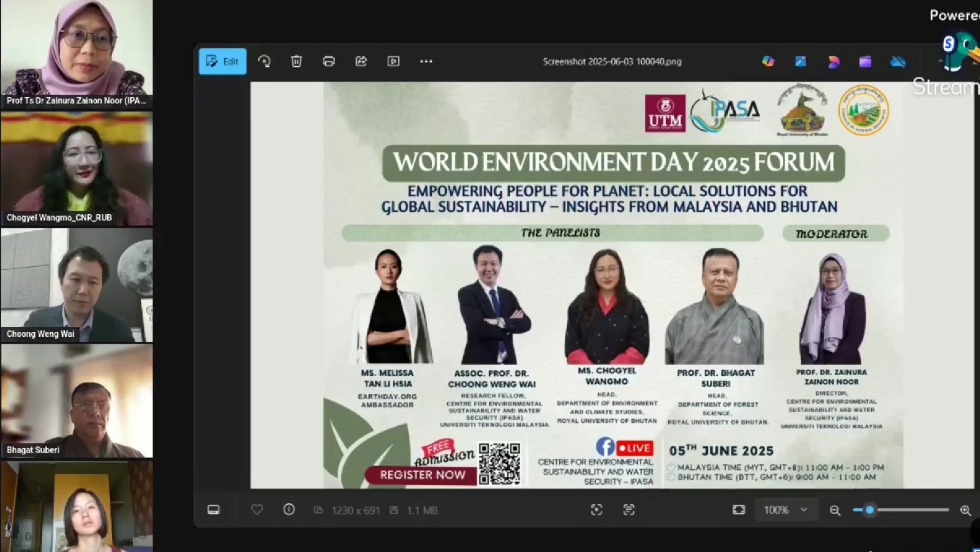This screenshot has height=552, width=980.
Task: Open the Designer blue square icon
Action: click(x=801, y=61)
